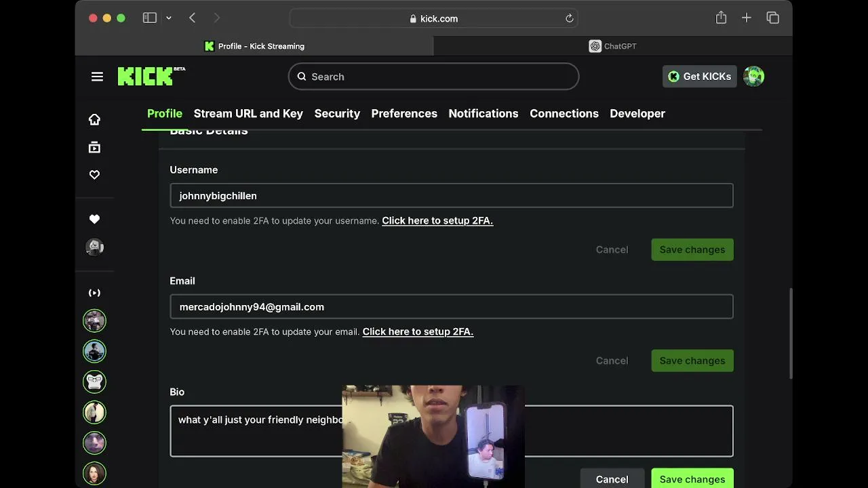Open the sidebar dropdown chevron in Safari toolbar
Viewport: 868px width, 488px height.
168,18
